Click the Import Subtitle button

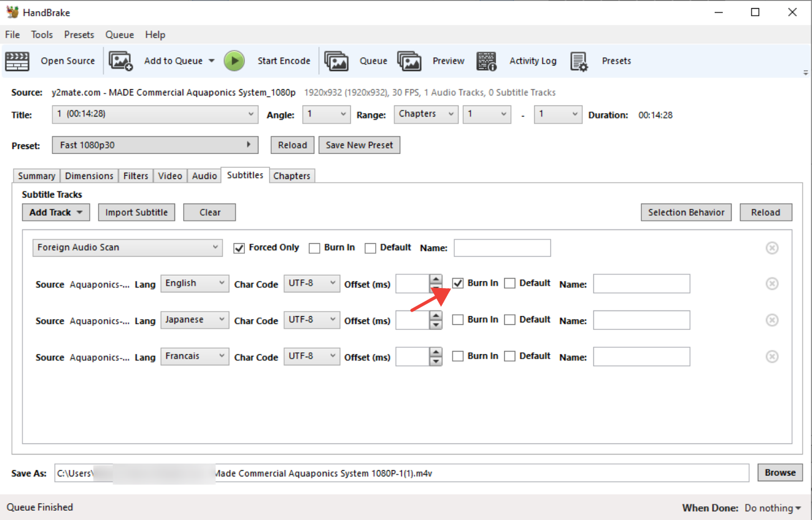pos(136,213)
